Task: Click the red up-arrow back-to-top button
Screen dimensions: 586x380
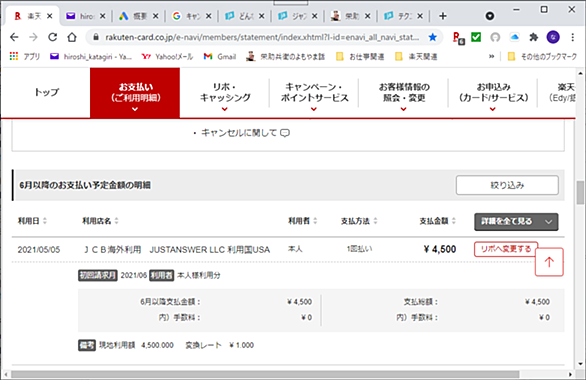Action: point(549,262)
